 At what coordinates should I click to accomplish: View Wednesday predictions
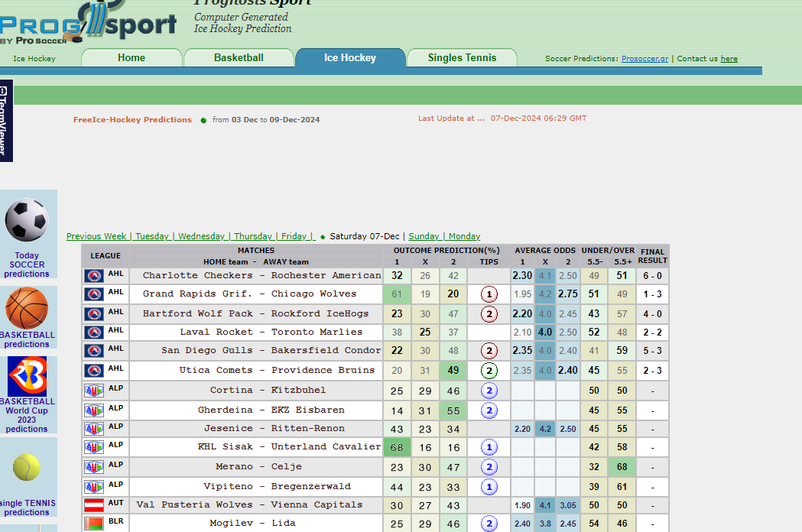pos(202,236)
